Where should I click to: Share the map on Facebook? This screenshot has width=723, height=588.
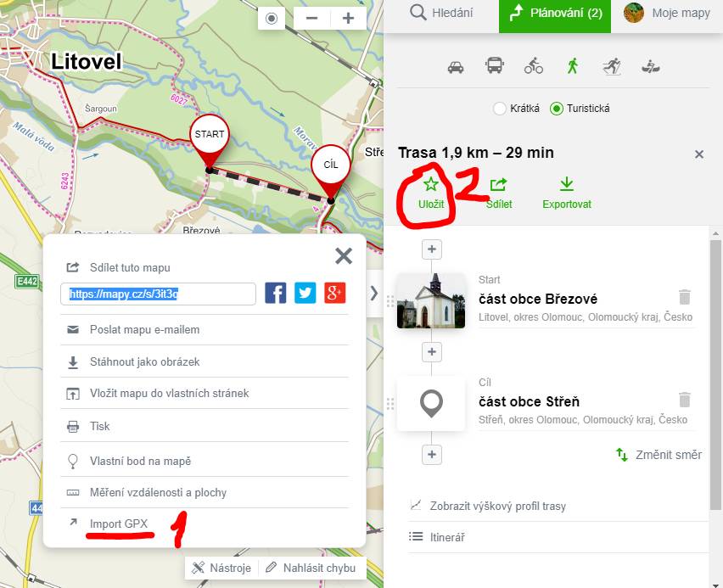pyautogui.click(x=275, y=293)
